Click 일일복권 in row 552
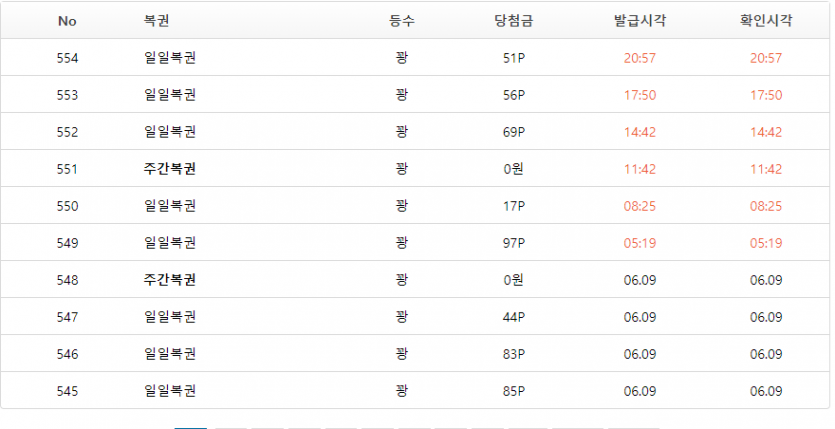Viewport: 835px width, 429px height. (170, 132)
